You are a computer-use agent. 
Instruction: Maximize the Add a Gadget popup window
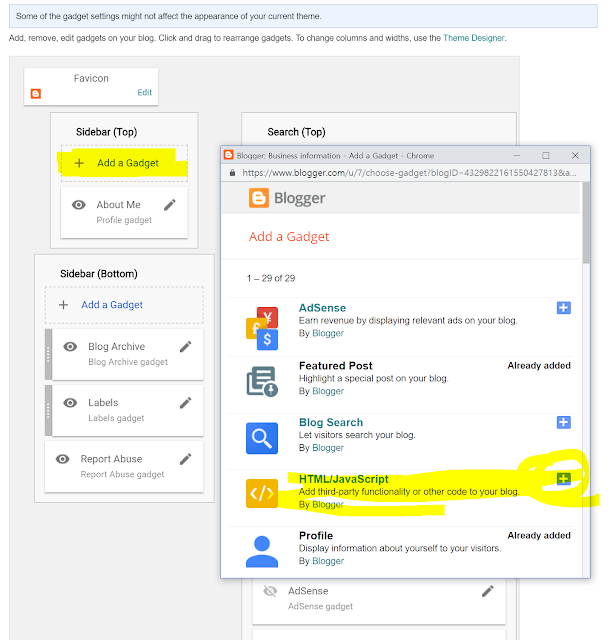pos(545,156)
